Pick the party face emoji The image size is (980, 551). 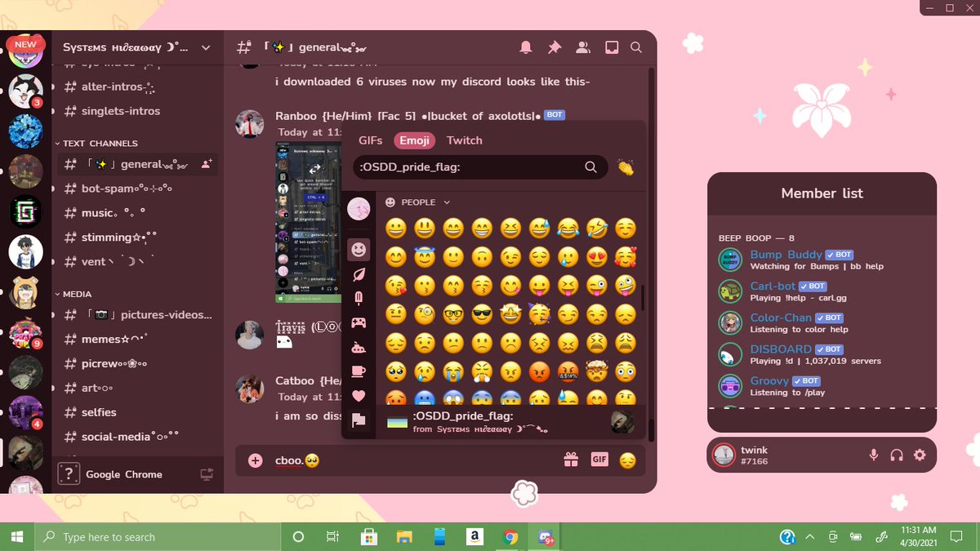click(x=539, y=314)
